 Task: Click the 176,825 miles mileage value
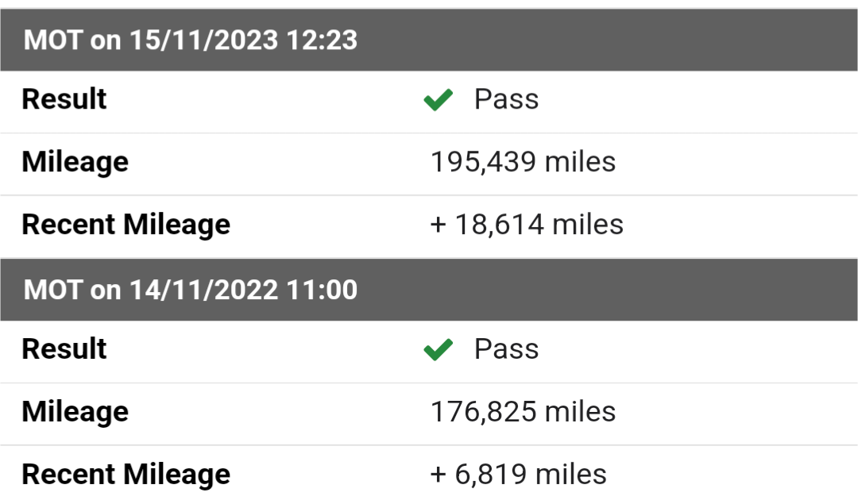pyautogui.click(x=523, y=412)
